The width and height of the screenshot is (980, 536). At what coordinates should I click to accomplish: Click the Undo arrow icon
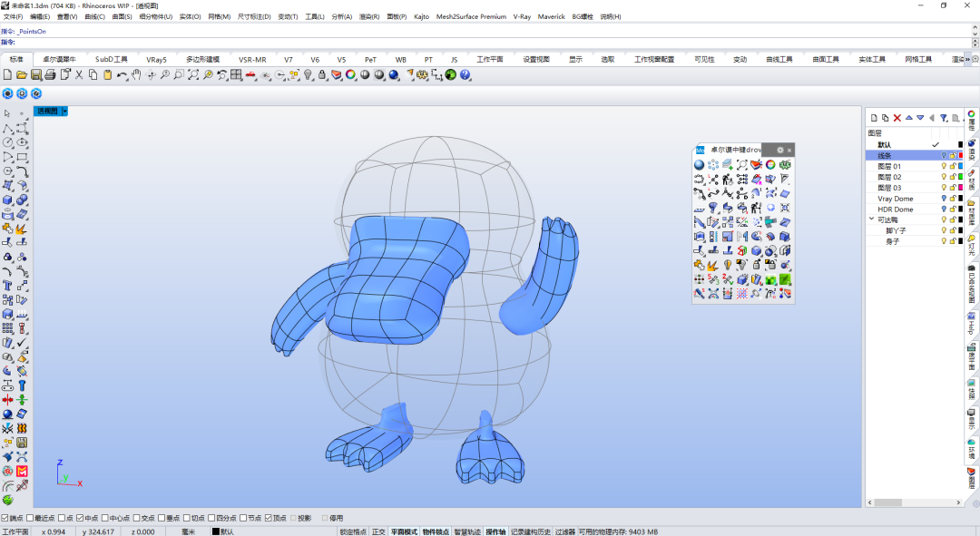(x=122, y=75)
